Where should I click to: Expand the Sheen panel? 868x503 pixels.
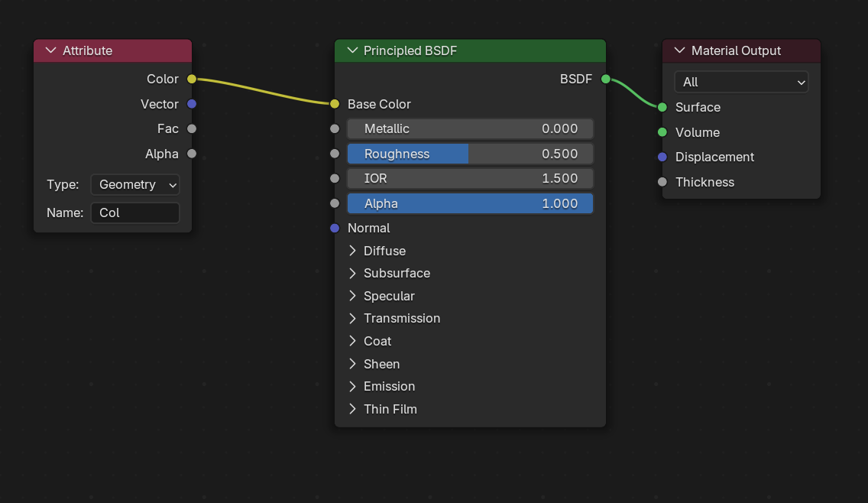pyautogui.click(x=352, y=364)
